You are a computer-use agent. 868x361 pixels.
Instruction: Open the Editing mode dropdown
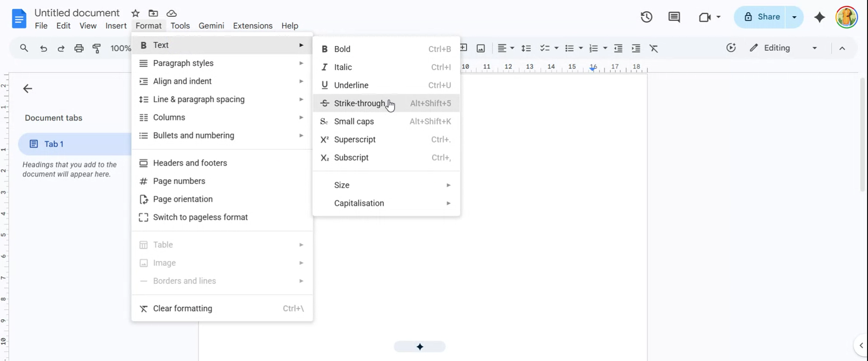pyautogui.click(x=783, y=48)
